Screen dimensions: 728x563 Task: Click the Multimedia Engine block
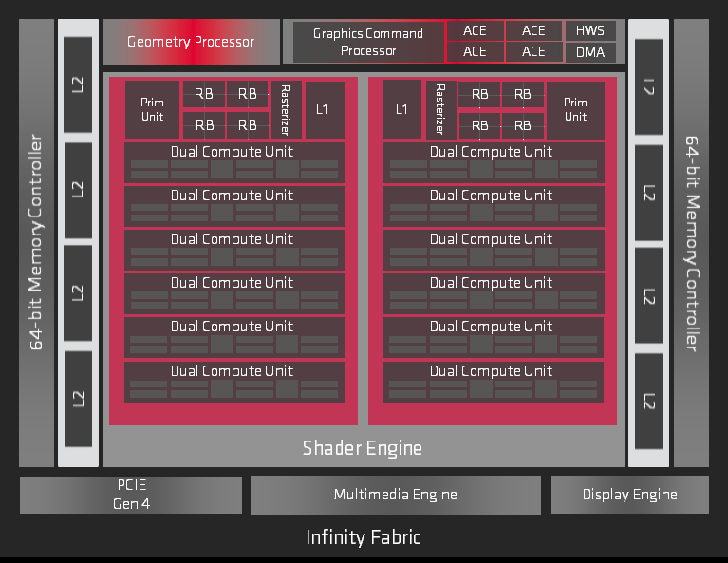click(396, 495)
